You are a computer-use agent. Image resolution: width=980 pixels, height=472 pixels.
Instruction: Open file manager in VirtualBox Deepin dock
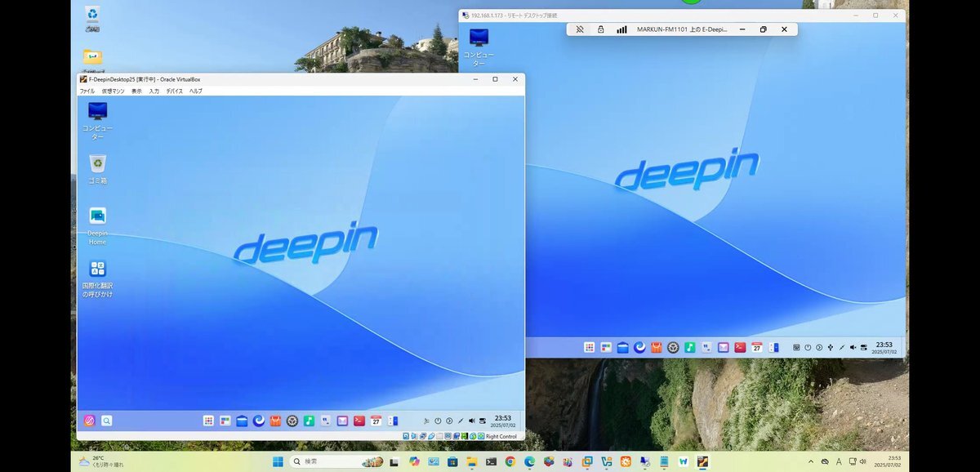point(242,421)
